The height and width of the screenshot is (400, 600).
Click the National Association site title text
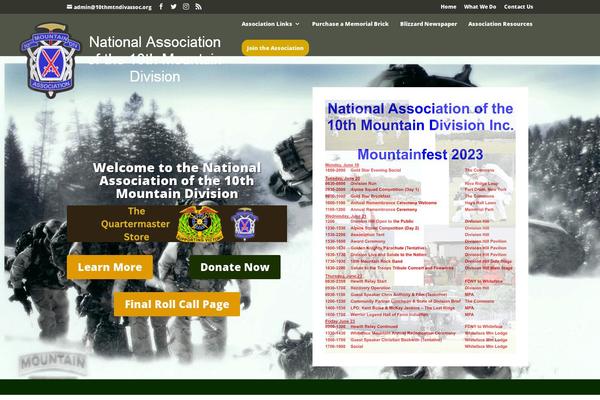tap(155, 59)
